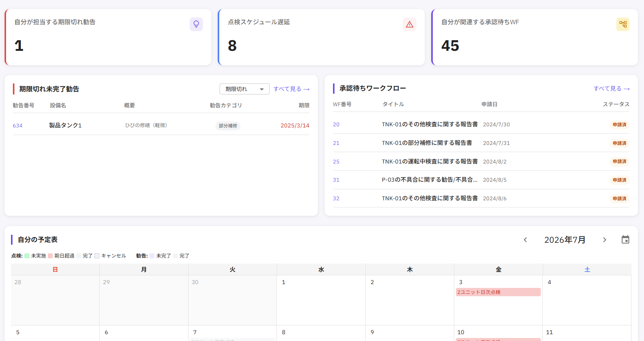Click the 自分が担当する期限切れ勧告 summary card

[108, 37]
